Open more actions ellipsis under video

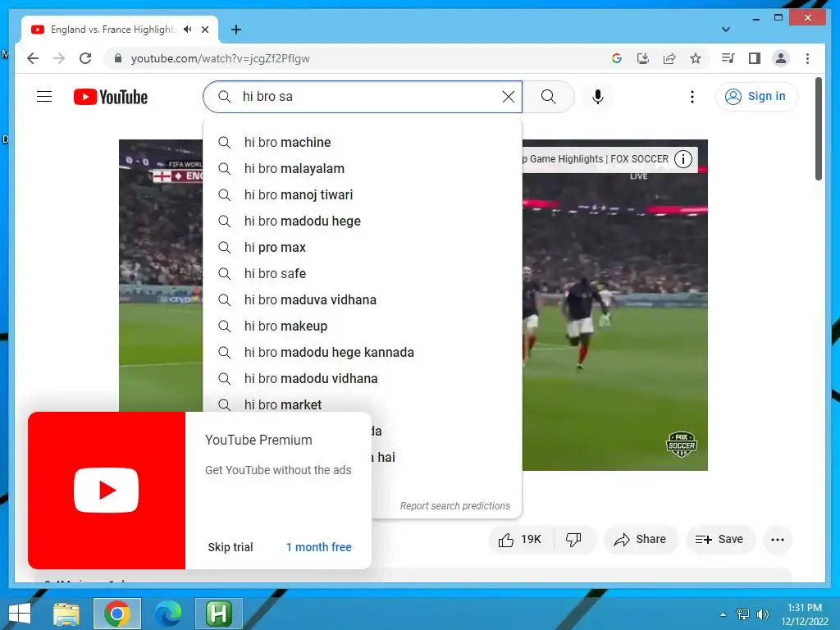coord(778,540)
